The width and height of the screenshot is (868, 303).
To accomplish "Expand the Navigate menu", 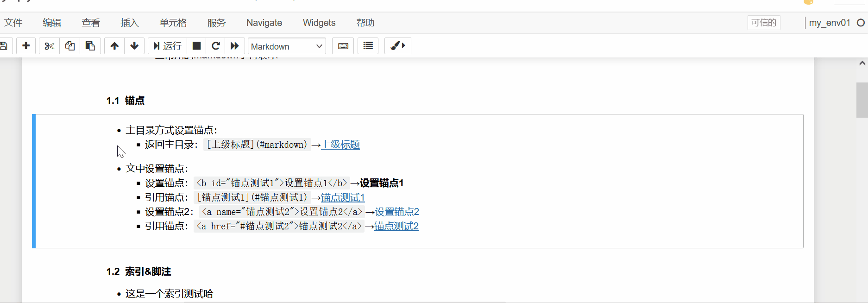I will coord(264,23).
